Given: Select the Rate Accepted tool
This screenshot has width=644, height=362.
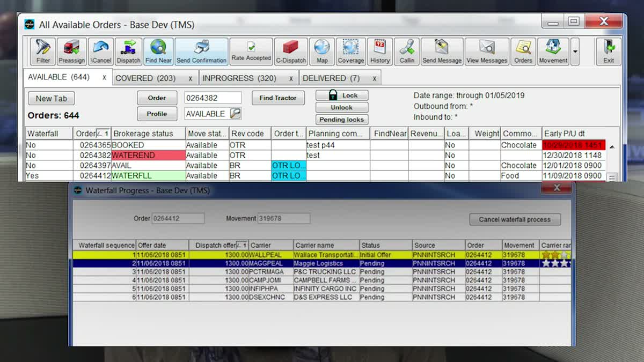Looking at the screenshot, I should (251, 51).
